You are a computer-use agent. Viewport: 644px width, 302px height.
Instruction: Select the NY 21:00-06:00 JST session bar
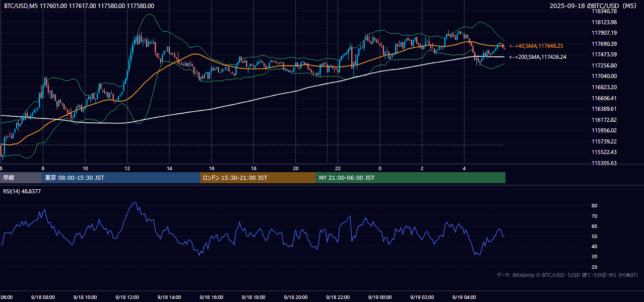click(x=411, y=178)
